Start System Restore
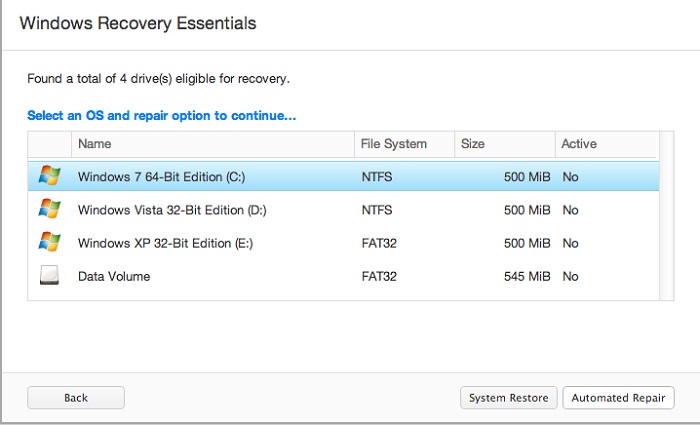 tap(509, 398)
